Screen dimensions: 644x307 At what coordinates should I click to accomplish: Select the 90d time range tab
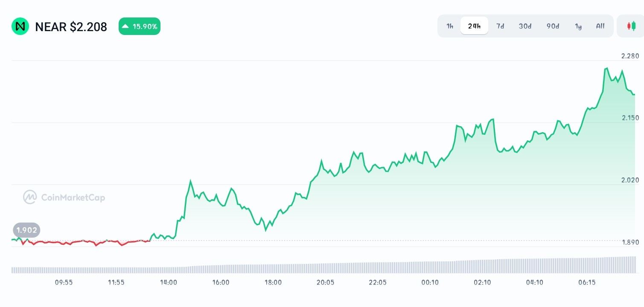(x=553, y=26)
